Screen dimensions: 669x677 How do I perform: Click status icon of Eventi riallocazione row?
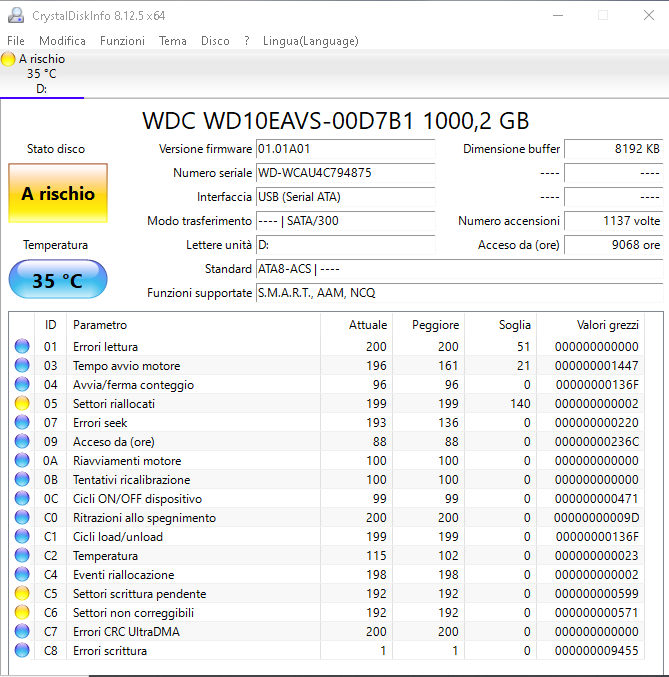pos(22,574)
